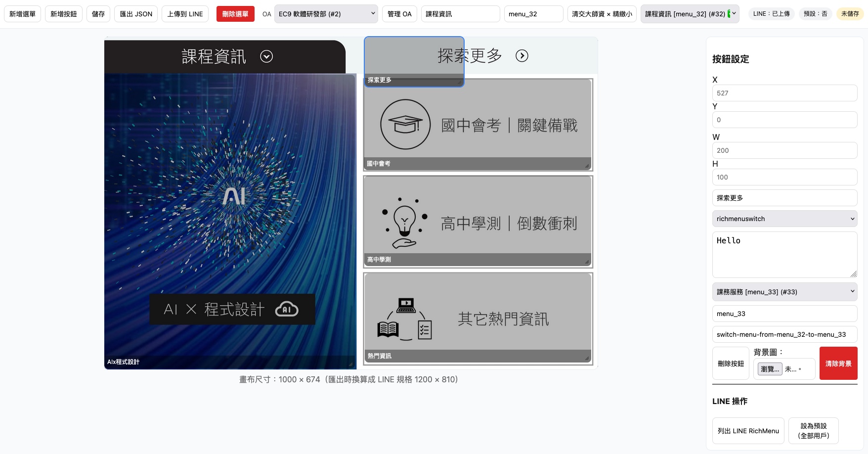Collapse the 課程資訊 menu via its chevron icon

[x=266, y=56]
